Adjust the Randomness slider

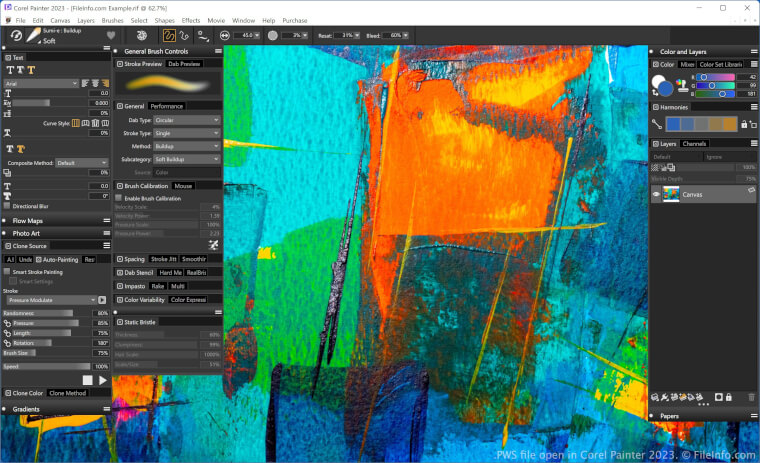point(40,313)
